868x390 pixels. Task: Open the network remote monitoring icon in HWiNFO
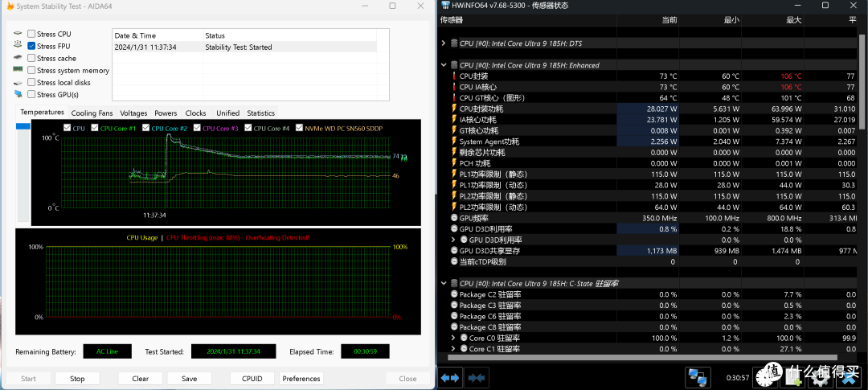pyautogui.click(x=698, y=378)
